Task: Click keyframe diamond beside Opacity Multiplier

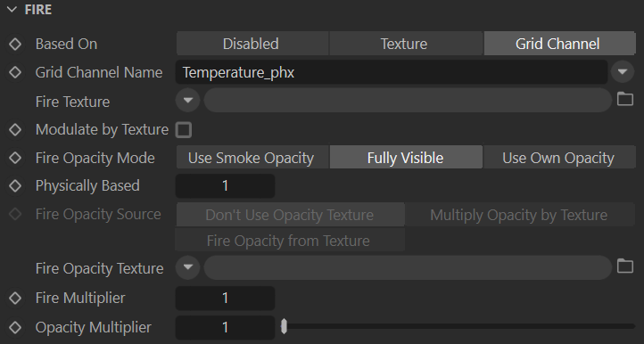Action: pyautogui.click(x=15, y=328)
